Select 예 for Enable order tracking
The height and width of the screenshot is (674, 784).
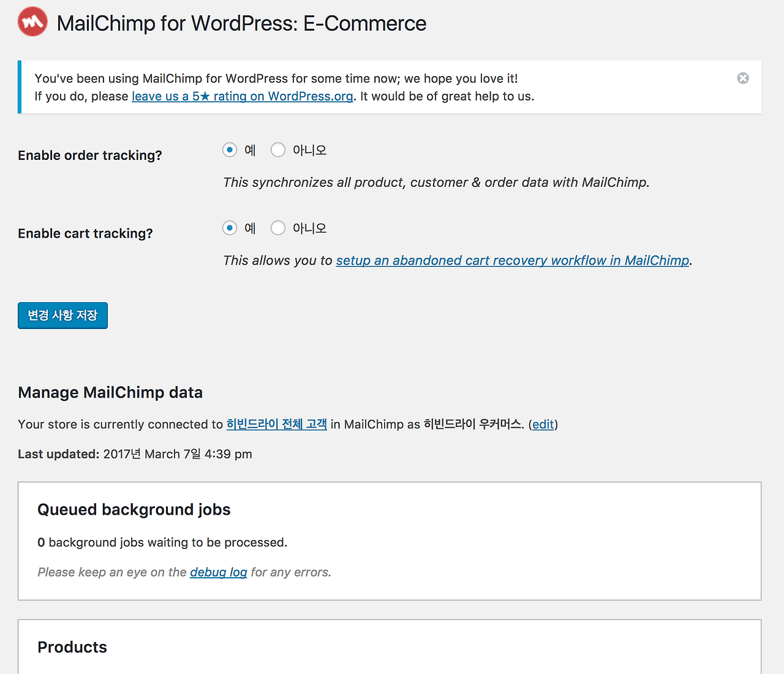(x=230, y=150)
